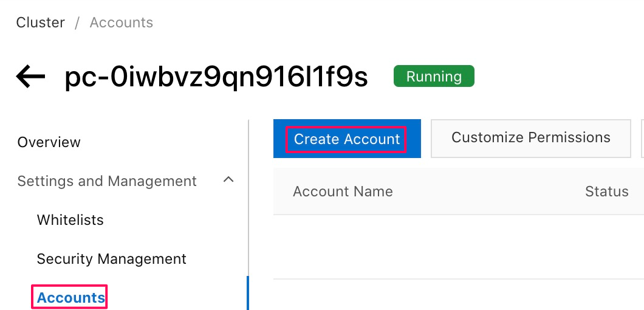Click the Create Account button

point(347,139)
